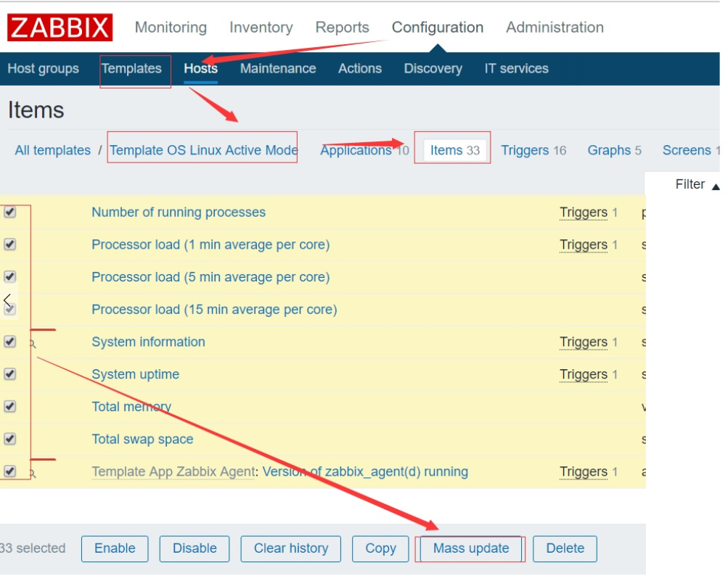Image resolution: width=728 pixels, height=581 pixels.
Task: Uncheck Total swap space checkbox
Action: (x=9, y=440)
